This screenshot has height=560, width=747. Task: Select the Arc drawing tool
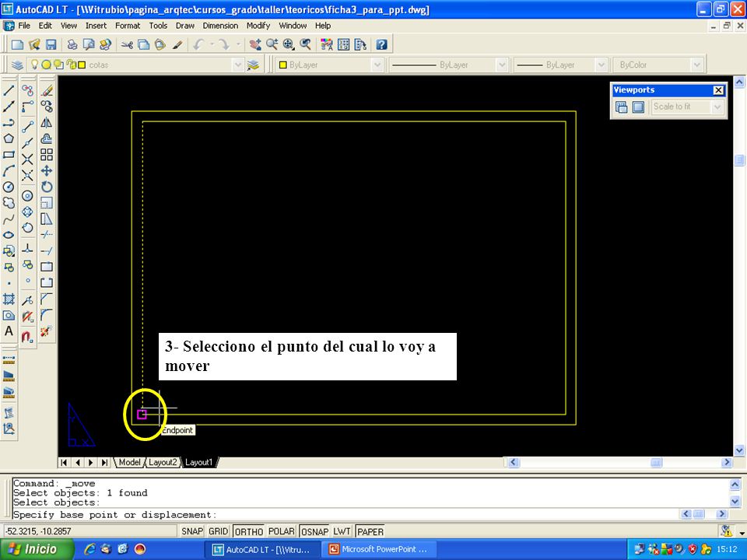click(x=9, y=171)
